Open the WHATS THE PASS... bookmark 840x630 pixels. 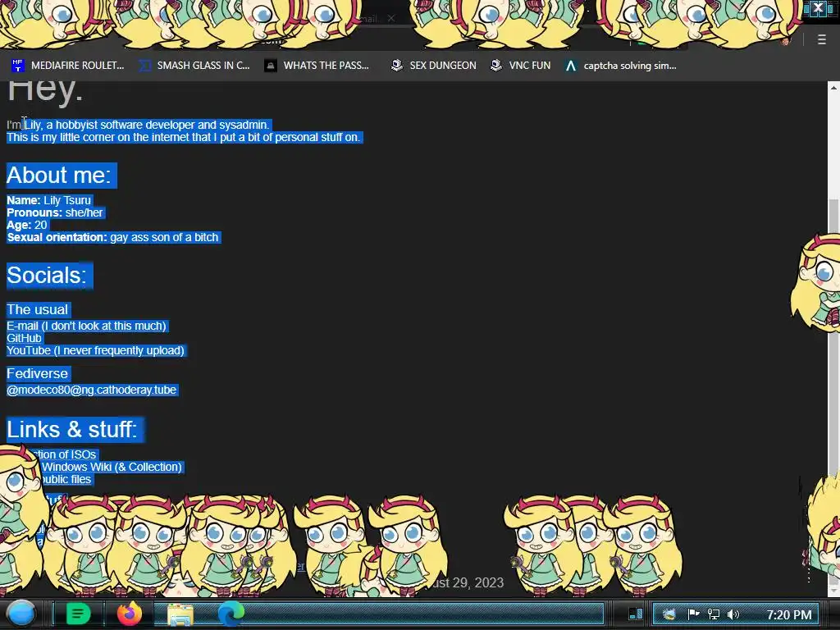pos(317,66)
